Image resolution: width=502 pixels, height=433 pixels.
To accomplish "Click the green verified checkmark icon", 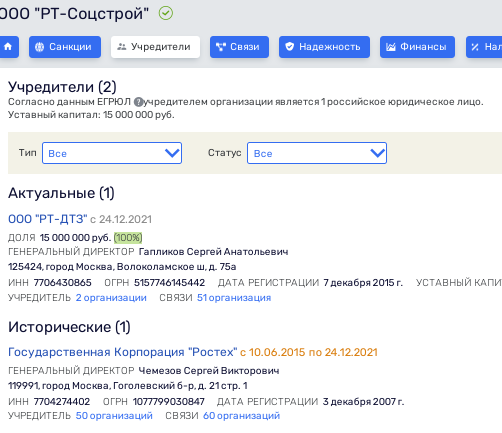I will (166, 13).
